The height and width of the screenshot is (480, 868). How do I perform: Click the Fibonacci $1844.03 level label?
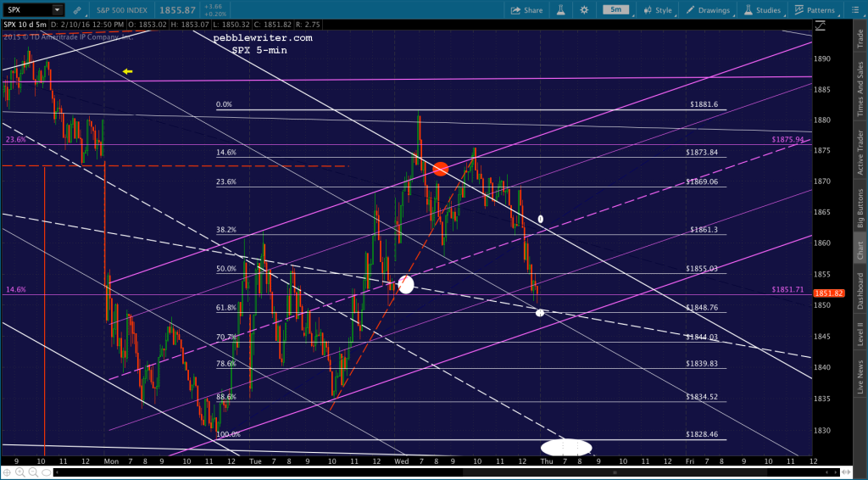tap(701, 337)
